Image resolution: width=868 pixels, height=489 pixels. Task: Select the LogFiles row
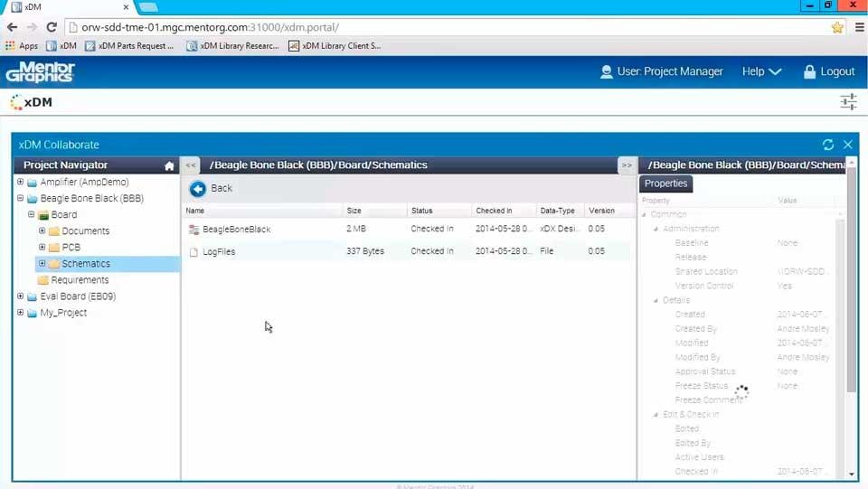[407, 251]
